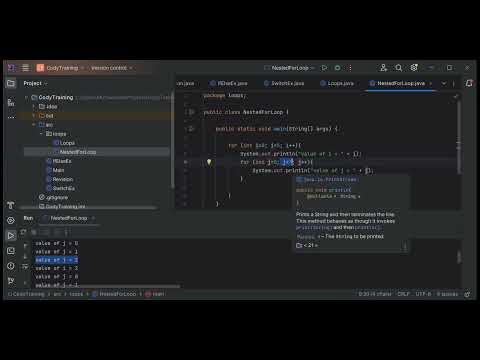Open the Project tool window icon

(x=11, y=83)
